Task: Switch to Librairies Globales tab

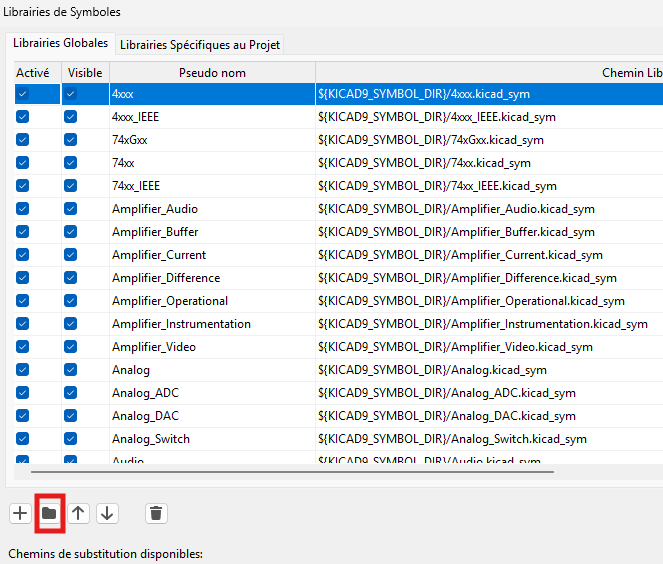Action: tap(60, 43)
